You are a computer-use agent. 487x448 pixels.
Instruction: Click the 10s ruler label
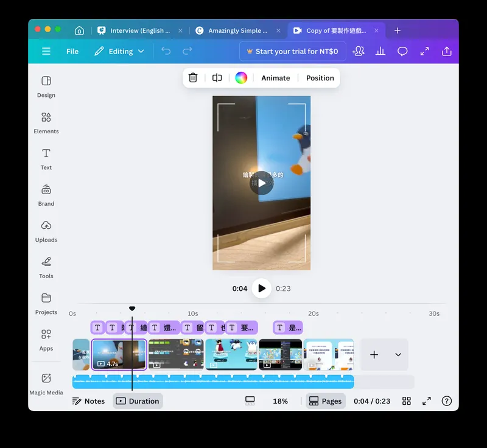(x=192, y=313)
